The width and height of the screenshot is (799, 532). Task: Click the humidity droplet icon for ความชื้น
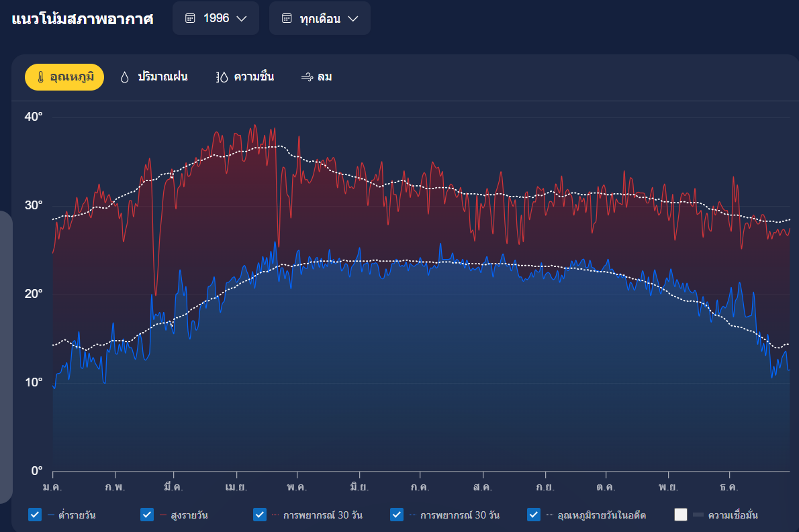coord(222,77)
